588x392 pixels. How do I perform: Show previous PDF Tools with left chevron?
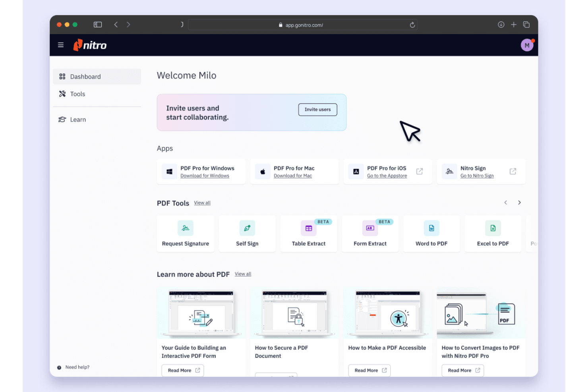[506, 203]
